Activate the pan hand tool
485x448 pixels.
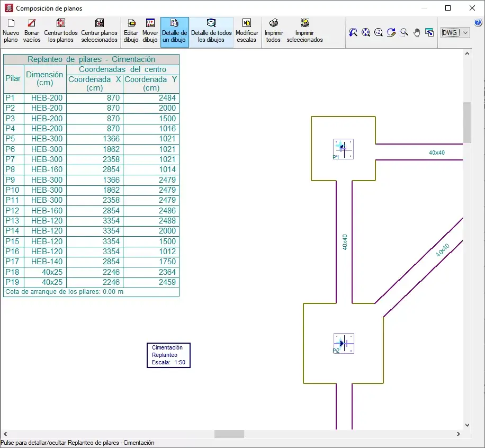click(x=417, y=32)
